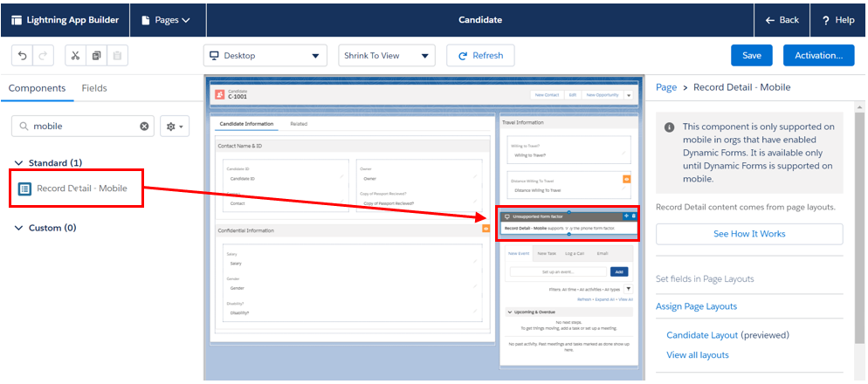This screenshot has height=384, width=868.
Task: Switch to the Components tab
Action: (38, 88)
